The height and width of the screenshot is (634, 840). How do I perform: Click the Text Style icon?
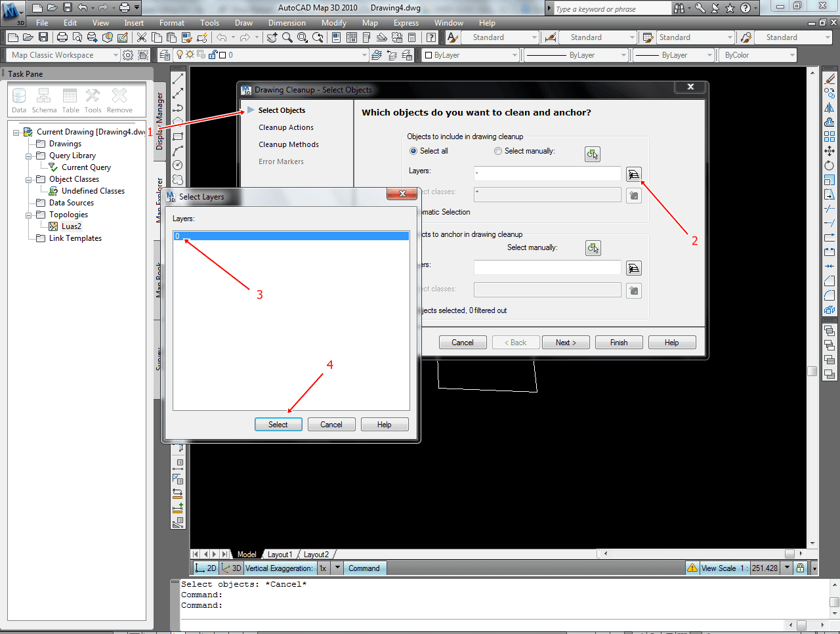coord(452,37)
